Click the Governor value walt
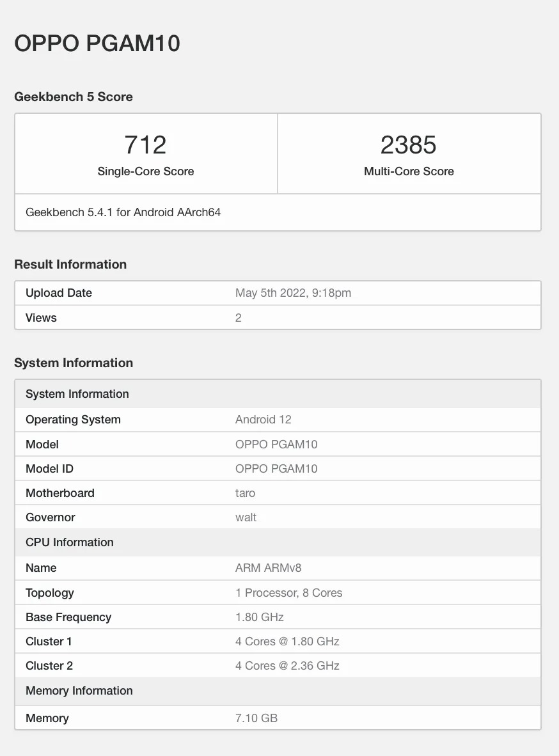This screenshot has width=559, height=756. click(x=246, y=517)
